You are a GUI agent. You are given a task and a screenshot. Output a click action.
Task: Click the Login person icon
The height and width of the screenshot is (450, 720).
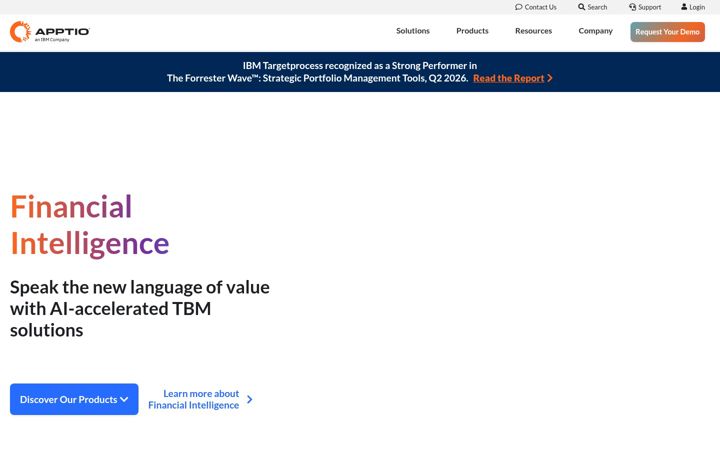[x=684, y=7]
